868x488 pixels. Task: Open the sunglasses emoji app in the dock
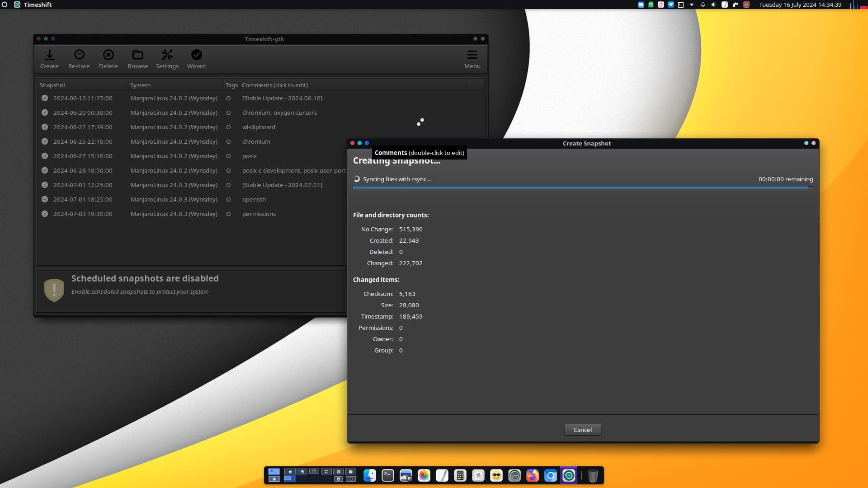[x=496, y=475]
